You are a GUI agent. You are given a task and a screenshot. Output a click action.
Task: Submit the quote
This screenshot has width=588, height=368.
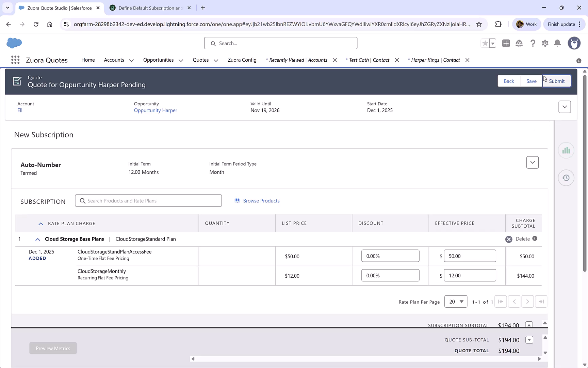click(x=556, y=81)
